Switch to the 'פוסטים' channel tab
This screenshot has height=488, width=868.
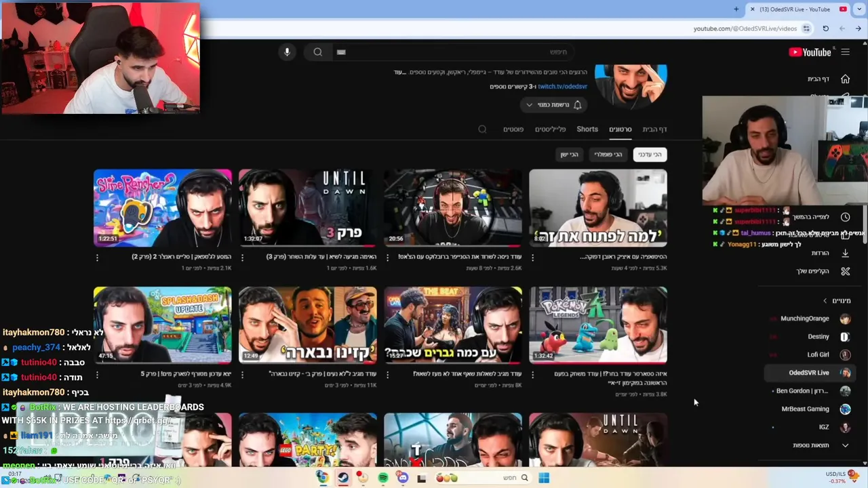tap(513, 129)
